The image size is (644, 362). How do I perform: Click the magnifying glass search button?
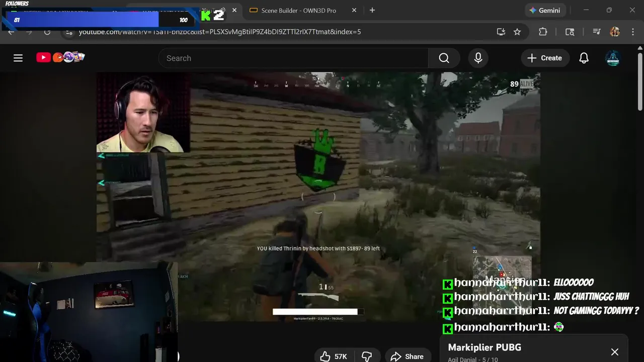point(444,58)
